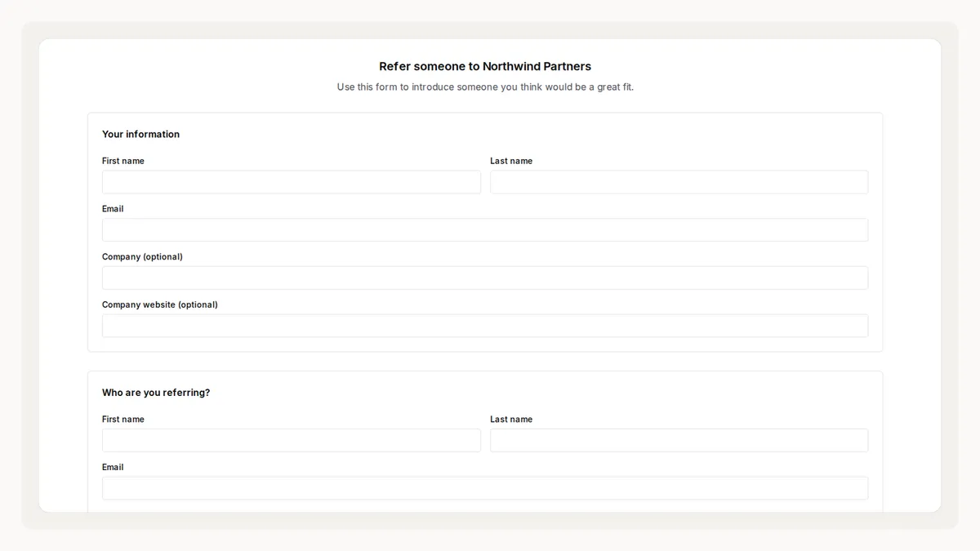Click the Company (optional) input field
980x551 pixels.
485,278
